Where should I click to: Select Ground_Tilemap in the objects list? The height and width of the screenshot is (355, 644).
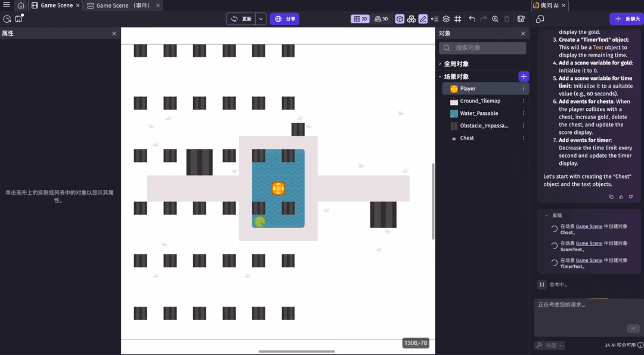[485, 101]
